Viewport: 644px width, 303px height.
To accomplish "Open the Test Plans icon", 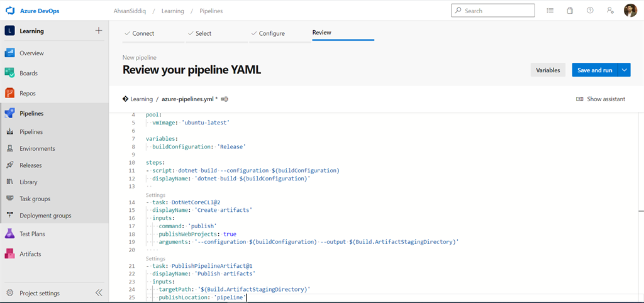I will point(10,234).
